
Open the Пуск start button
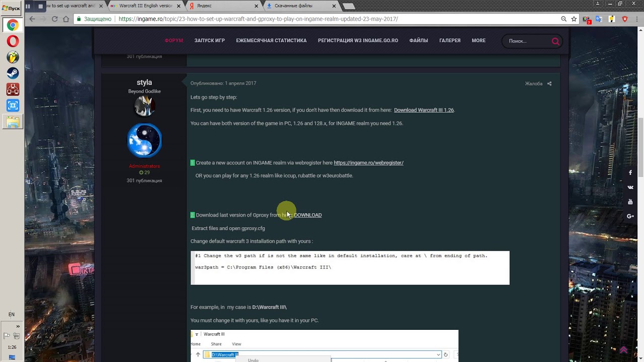pyautogui.click(x=11, y=7)
